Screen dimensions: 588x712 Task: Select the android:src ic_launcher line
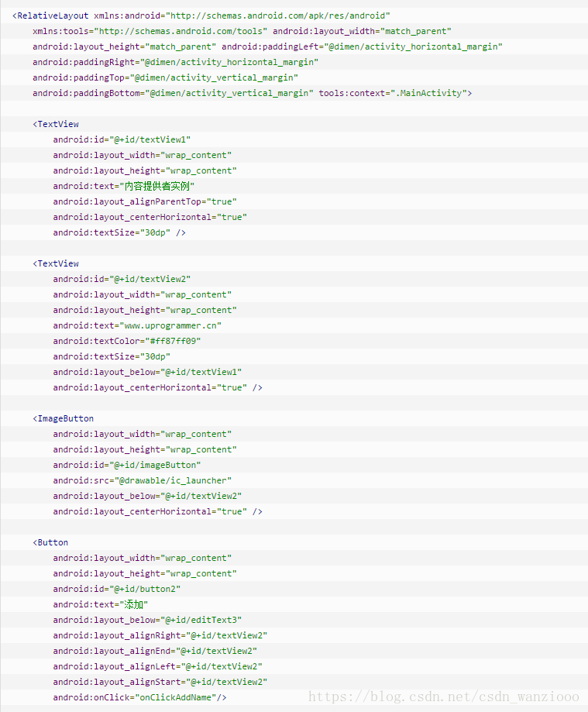[142, 480]
